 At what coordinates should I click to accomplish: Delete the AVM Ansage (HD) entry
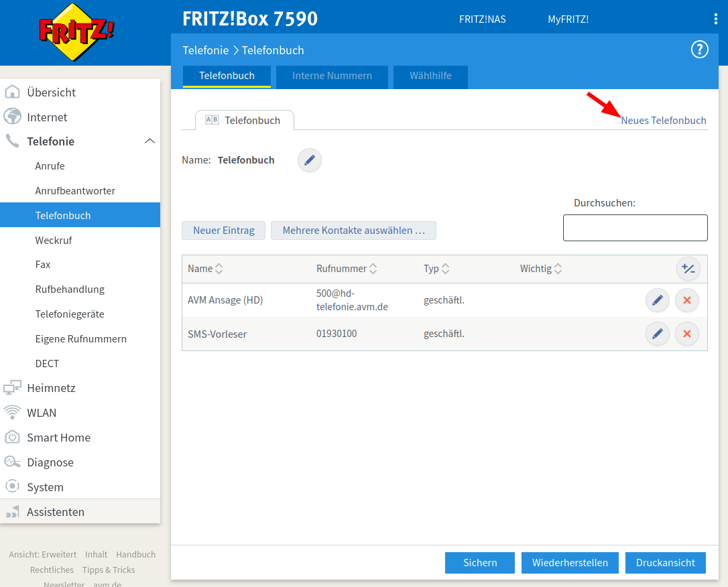(x=686, y=300)
